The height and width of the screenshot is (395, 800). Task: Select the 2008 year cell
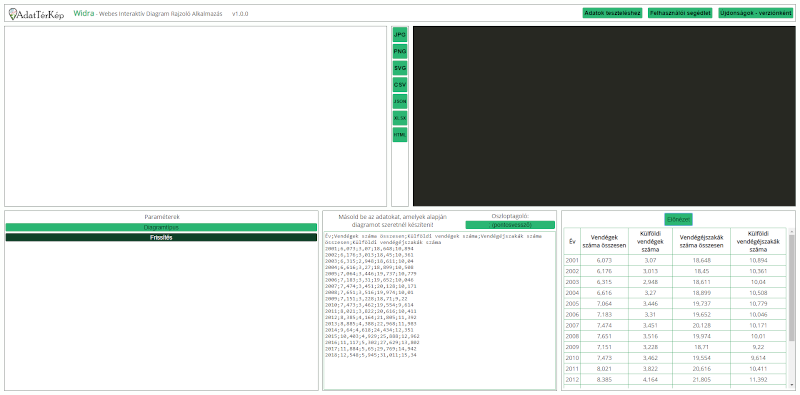572,336
